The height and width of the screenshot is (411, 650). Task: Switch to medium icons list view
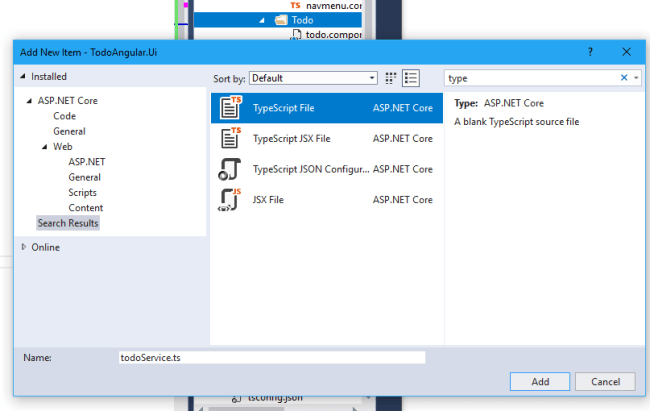(411, 78)
